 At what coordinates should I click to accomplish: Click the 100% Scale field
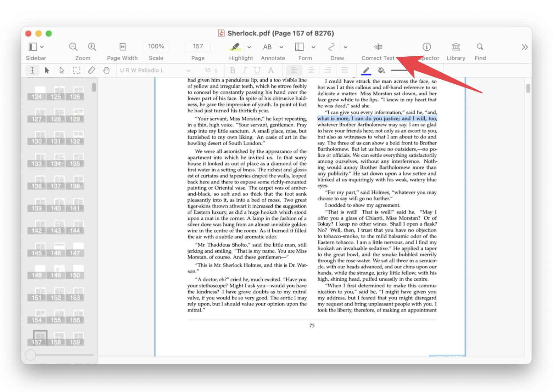point(156,46)
